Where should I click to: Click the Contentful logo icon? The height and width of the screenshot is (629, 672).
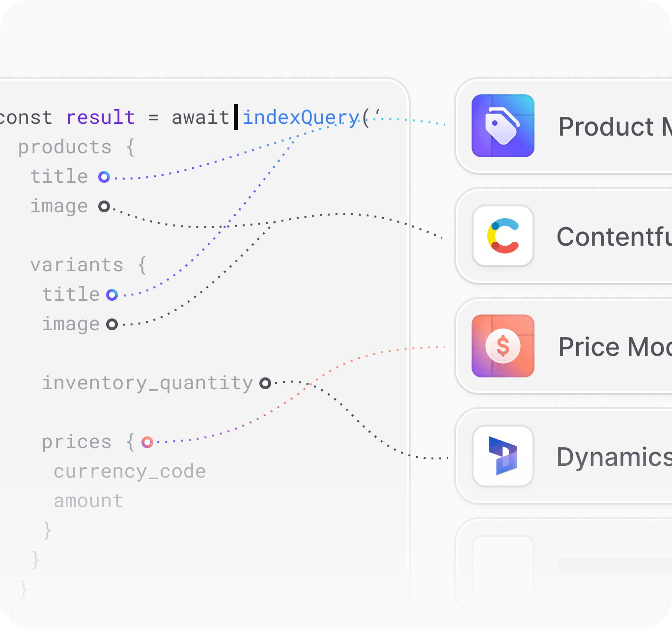tap(503, 236)
